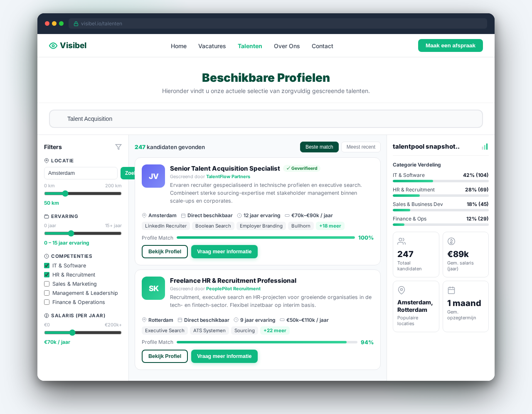
Task: View profile of Senior Talent Acquisition Specialist
Action: (x=165, y=252)
